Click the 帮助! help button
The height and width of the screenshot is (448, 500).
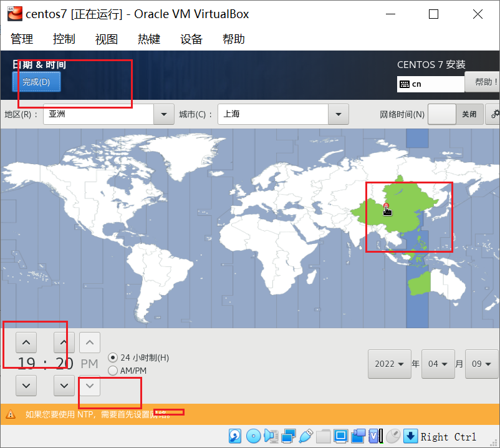[x=483, y=82]
